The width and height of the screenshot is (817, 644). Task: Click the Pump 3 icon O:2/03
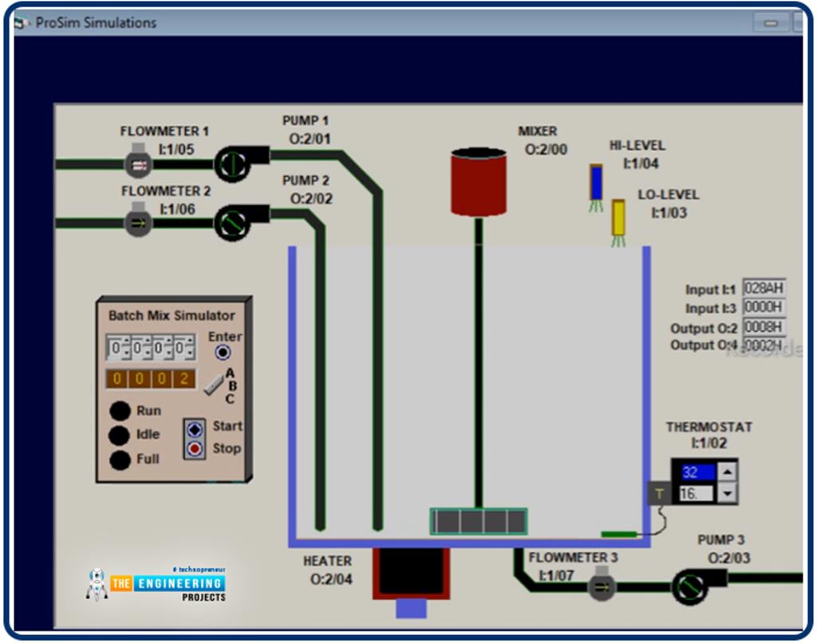(x=689, y=588)
